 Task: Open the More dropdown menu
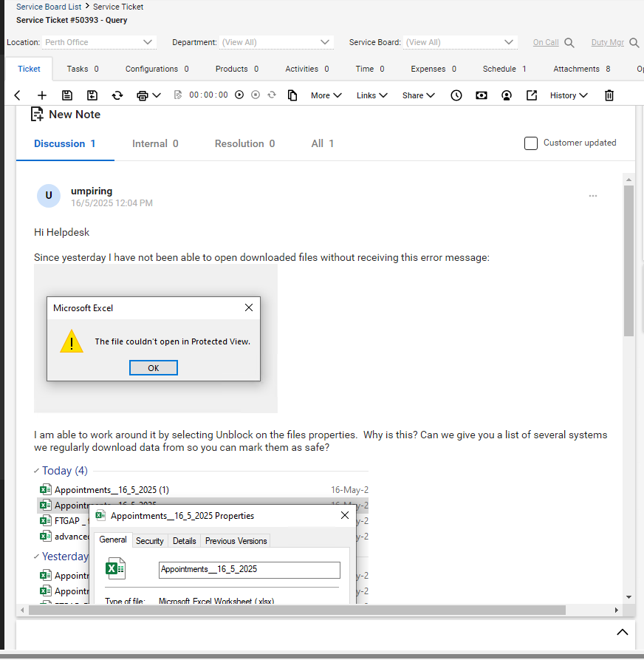[x=326, y=95]
